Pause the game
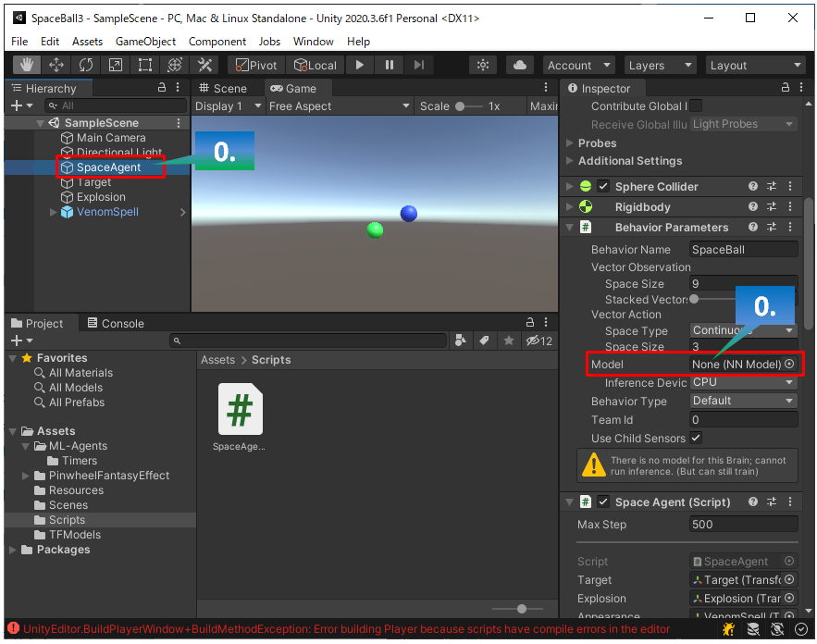This screenshot has width=817, height=644. (x=390, y=65)
